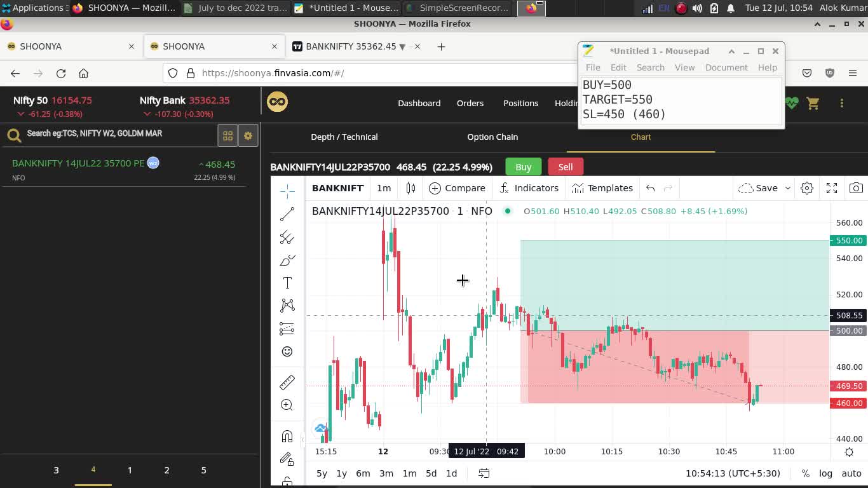Screen dimensions: 868x488
Task: Open the Templates indicator dropdown
Action: tap(602, 188)
